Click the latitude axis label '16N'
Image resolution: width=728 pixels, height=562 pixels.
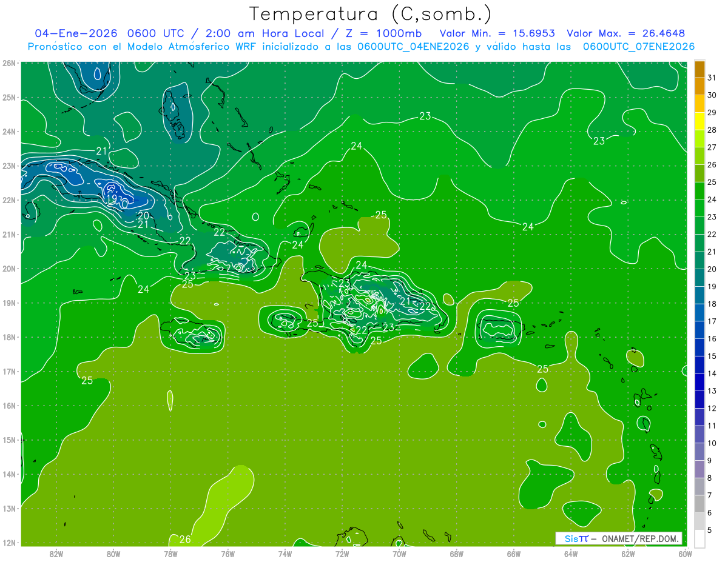pyautogui.click(x=9, y=406)
